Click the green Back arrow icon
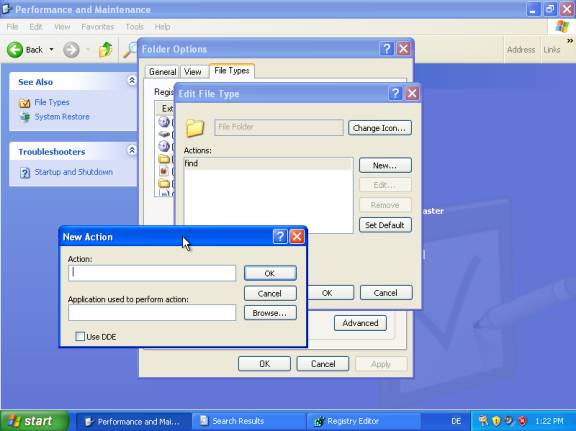Image resolution: width=576 pixels, height=431 pixels. tap(15, 50)
